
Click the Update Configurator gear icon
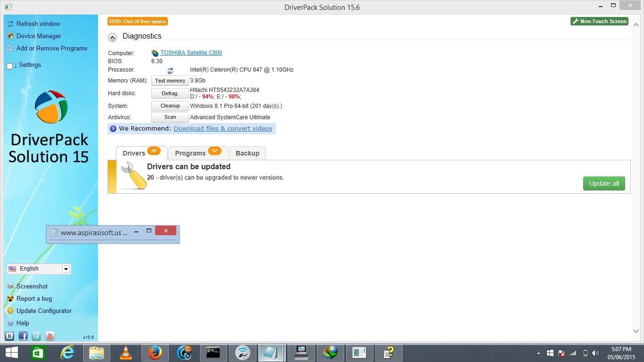[x=10, y=311]
